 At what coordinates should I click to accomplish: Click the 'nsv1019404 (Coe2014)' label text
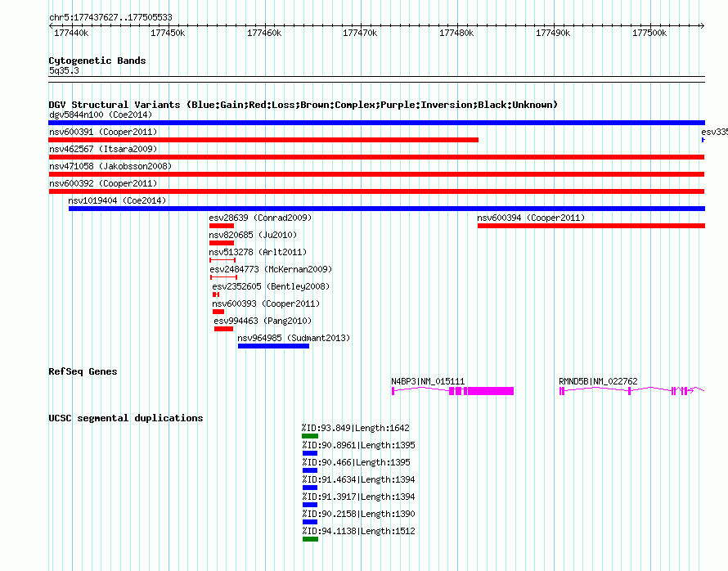click(x=117, y=200)
